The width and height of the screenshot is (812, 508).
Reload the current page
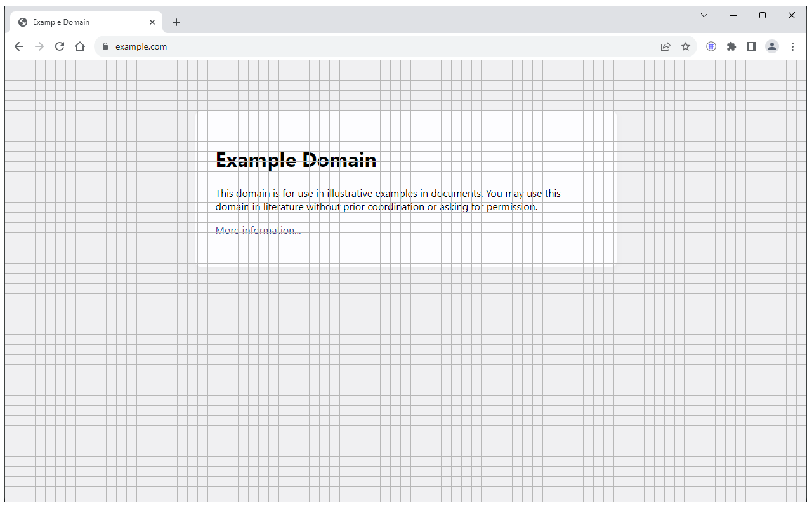(60, 46)
